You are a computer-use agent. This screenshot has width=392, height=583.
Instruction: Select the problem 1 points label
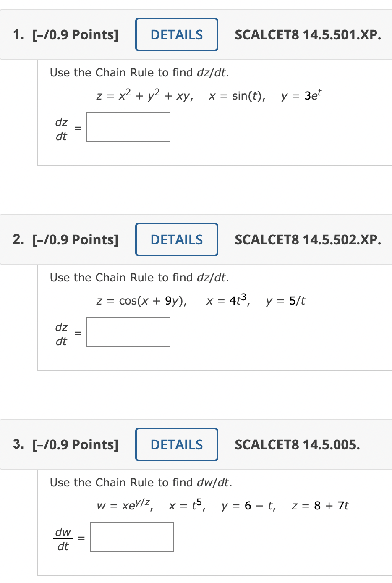point(75,35)
